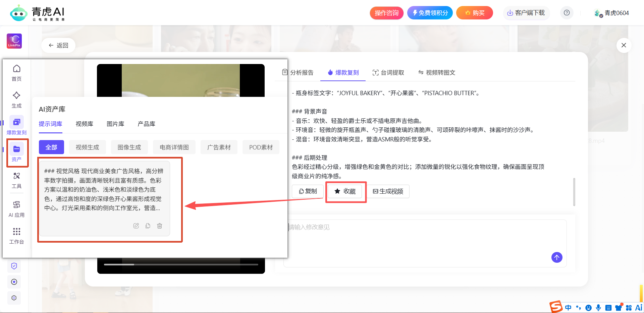Screen dimensions: 644x313
Task: Open the 生成 sidebar item
Action: click(16, 100)
